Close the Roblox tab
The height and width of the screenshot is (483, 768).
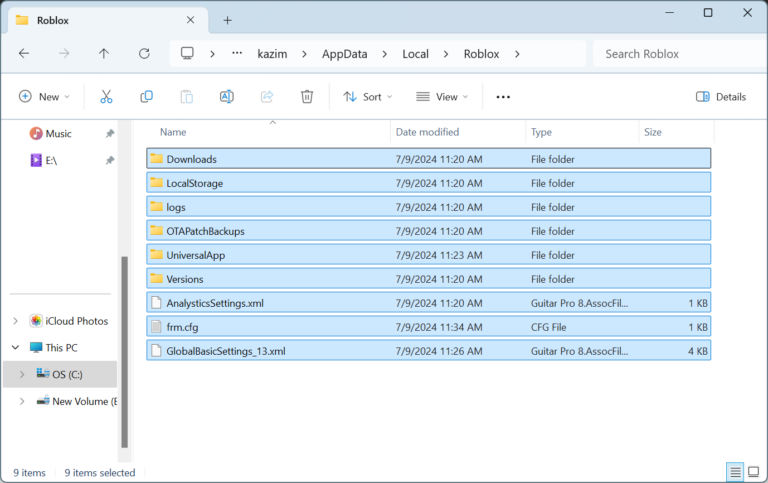tap(191, 20)
